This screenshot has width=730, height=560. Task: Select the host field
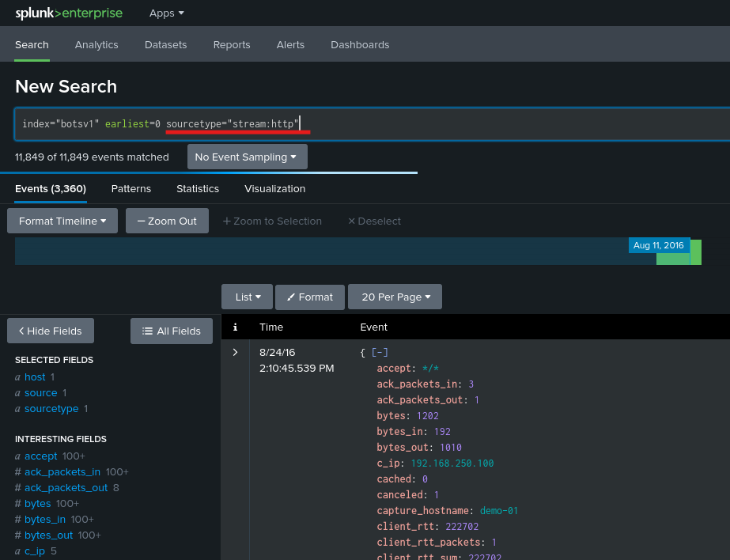[x=35, y=377]
